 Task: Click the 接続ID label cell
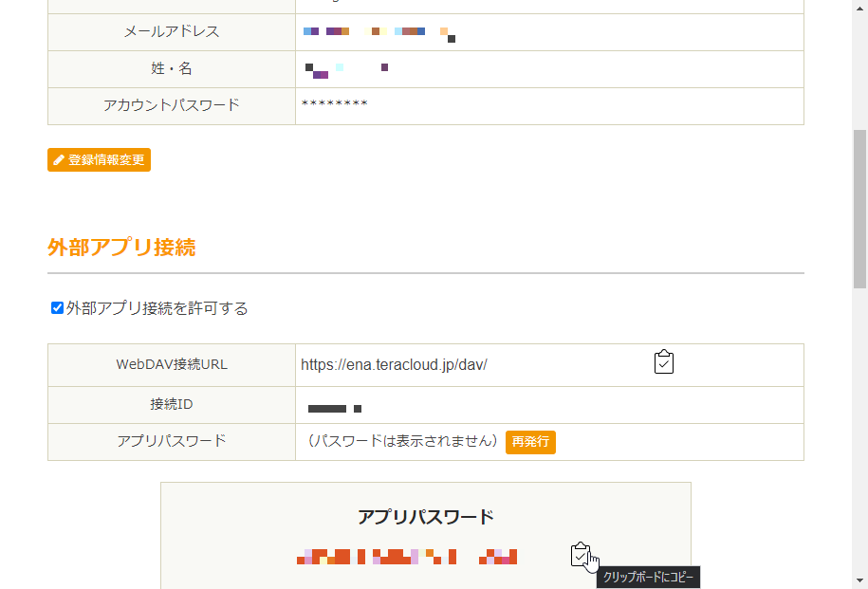click(x=172, y=405)
